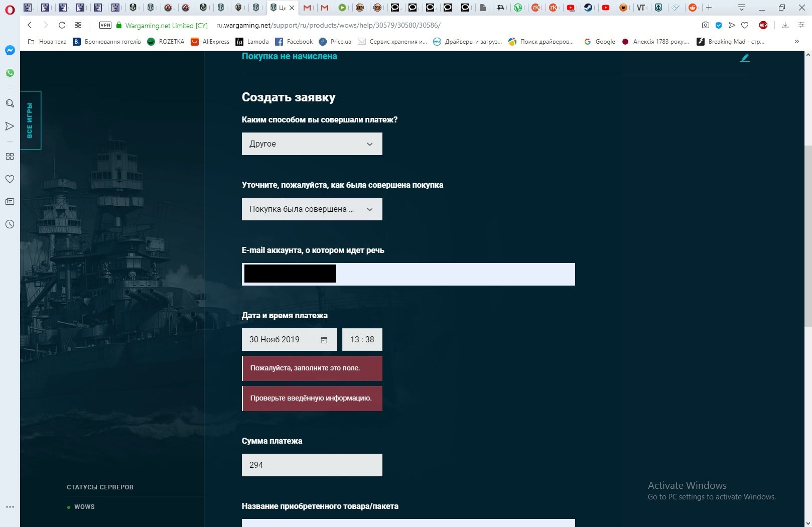Reload the page with refresh icon

[x=62, y=25]
